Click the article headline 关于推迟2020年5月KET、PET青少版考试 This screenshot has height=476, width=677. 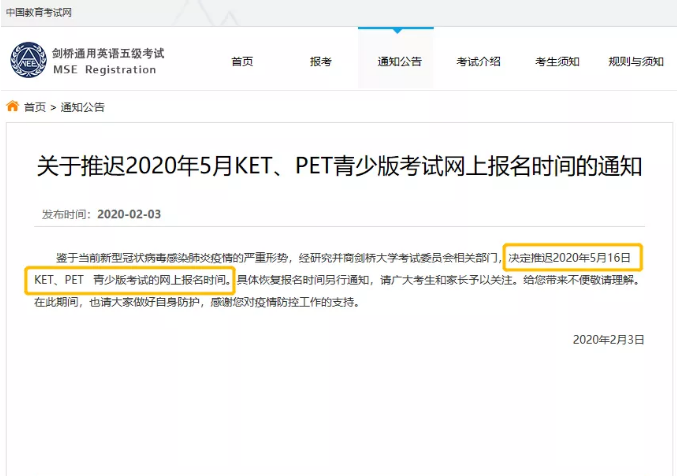pos(339,166)
